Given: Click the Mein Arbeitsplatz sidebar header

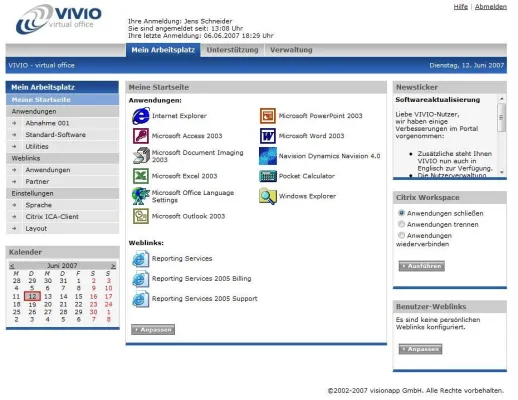Looking at the screenshot, I should tap(62, 87).
